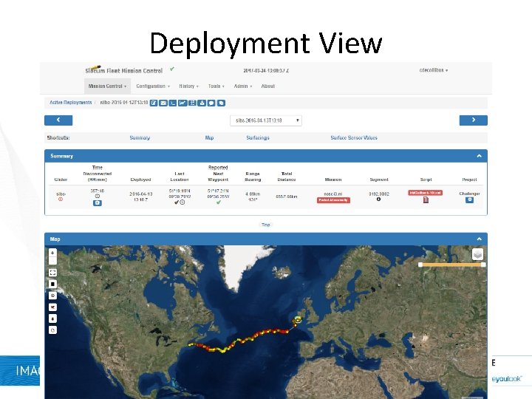Click the left handle of the orange map slider
This screenshot has height=399, width=532.
pos(420,265)
